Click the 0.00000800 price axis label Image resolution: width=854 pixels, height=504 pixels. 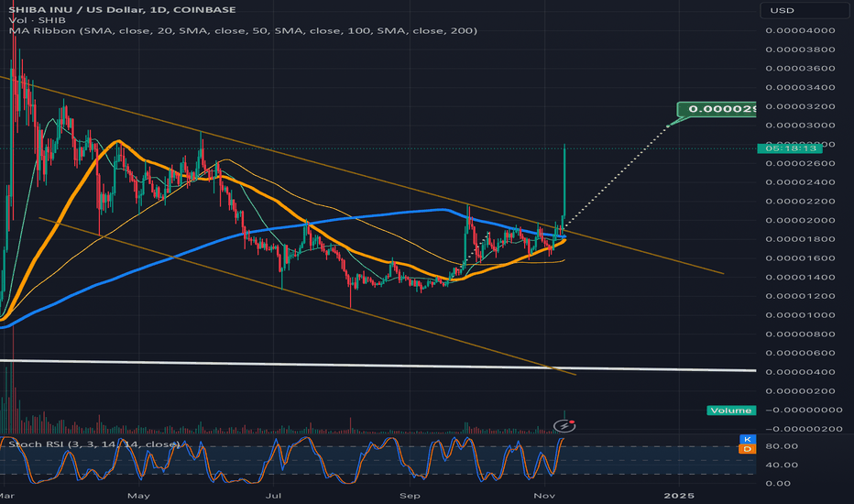tap(800, 334)
